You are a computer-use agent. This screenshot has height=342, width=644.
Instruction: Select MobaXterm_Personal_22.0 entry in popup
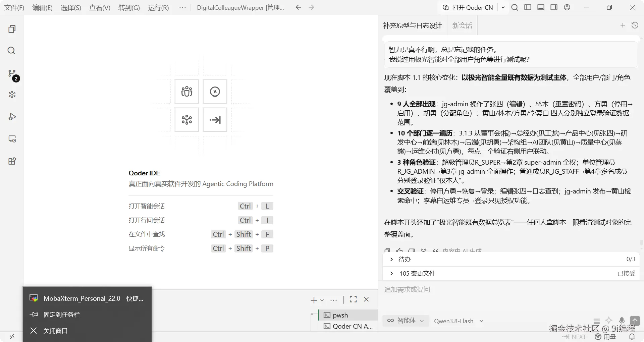(x=87, y=298)
